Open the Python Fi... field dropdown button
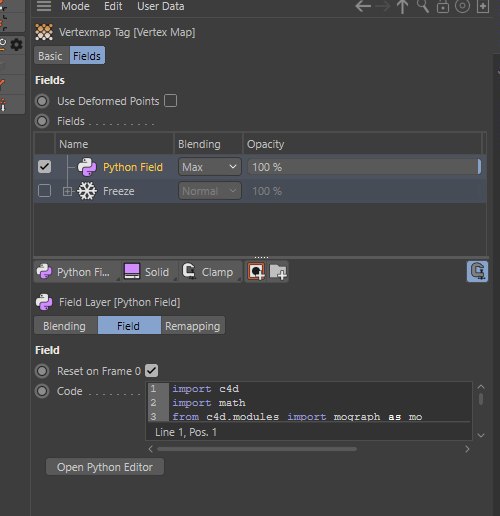The width and height of the screenshot is (500, 516). [77, 272]
